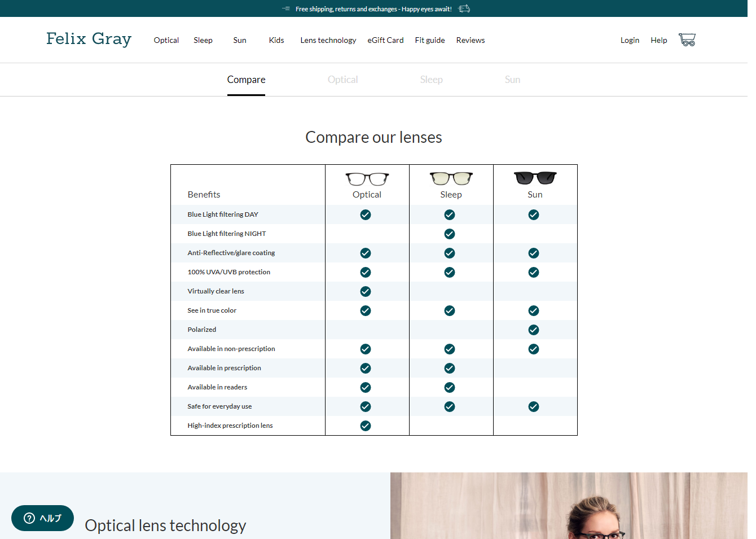Open the Reviews page
This screenshot has height=539, width=756.
point(471,40)
